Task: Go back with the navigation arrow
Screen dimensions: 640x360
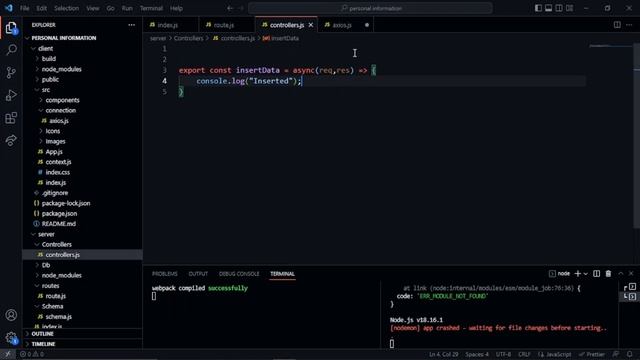Action: tap(230, 8)
